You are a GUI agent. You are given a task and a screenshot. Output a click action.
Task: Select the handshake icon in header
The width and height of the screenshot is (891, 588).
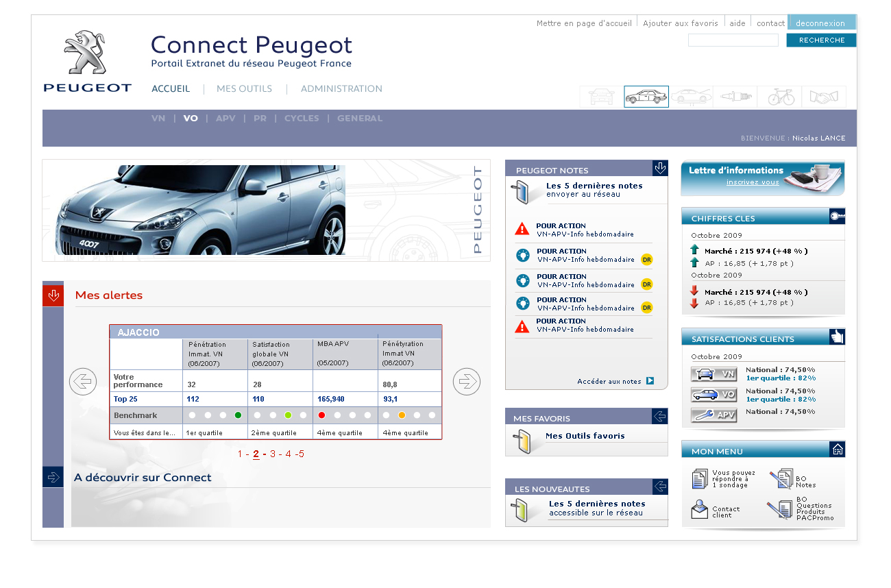tap(824, 97)
